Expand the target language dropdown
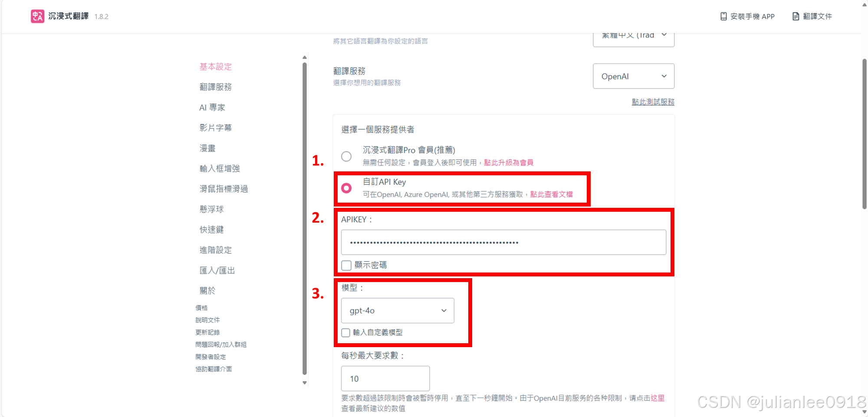 [x=634, y=38]
